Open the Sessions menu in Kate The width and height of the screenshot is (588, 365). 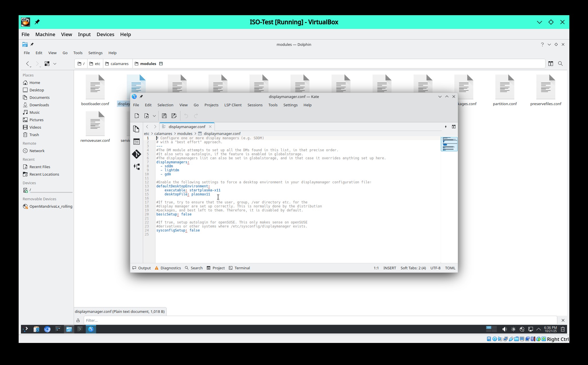tap(255, 105)
